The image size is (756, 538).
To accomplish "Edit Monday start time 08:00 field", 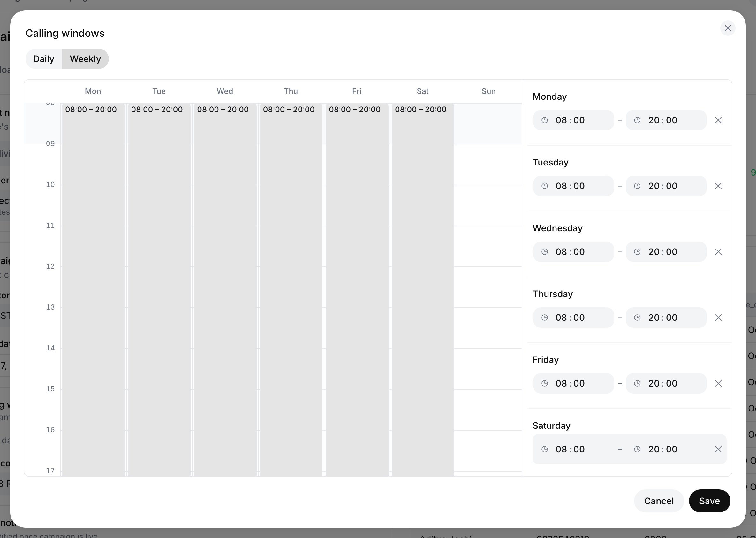I will (x=573, y=120).
